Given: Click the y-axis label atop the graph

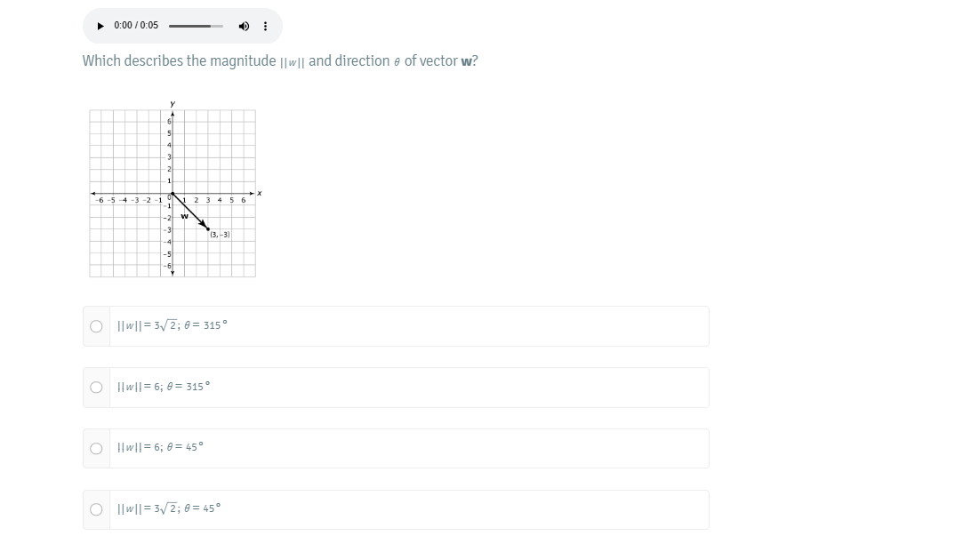Looking at the screenshot, I should click(x=173, y=104).
